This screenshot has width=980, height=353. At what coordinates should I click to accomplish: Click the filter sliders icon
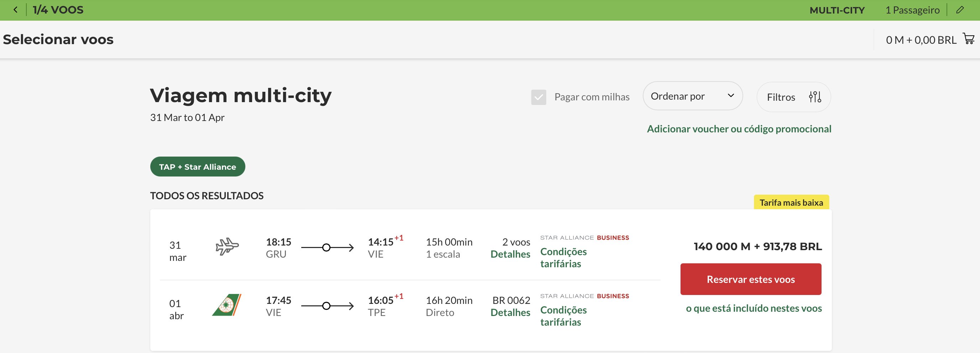click(x=815, y=97)
